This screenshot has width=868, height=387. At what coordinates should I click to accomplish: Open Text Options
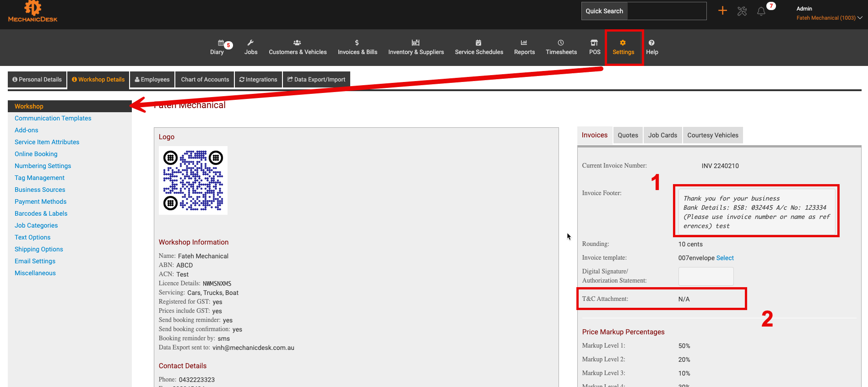33,237
